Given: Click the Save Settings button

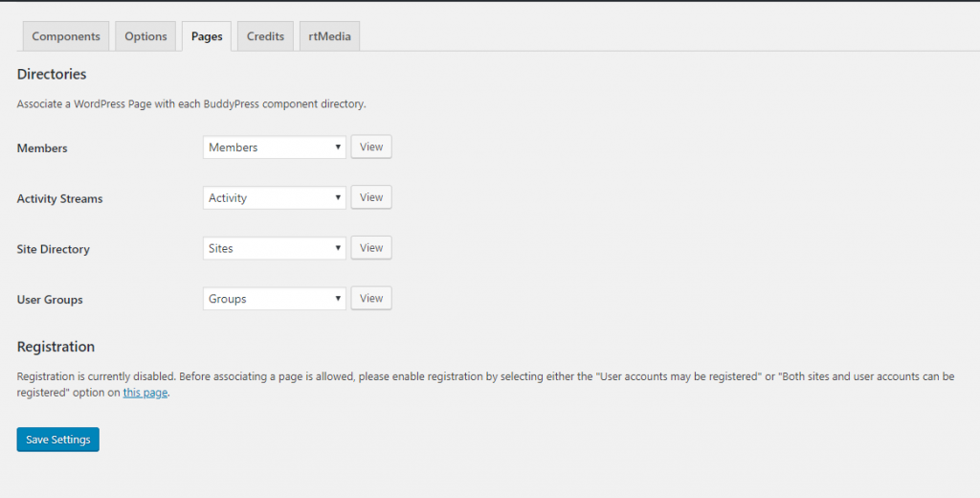Looking at the screenshot, I should point(58,440).
